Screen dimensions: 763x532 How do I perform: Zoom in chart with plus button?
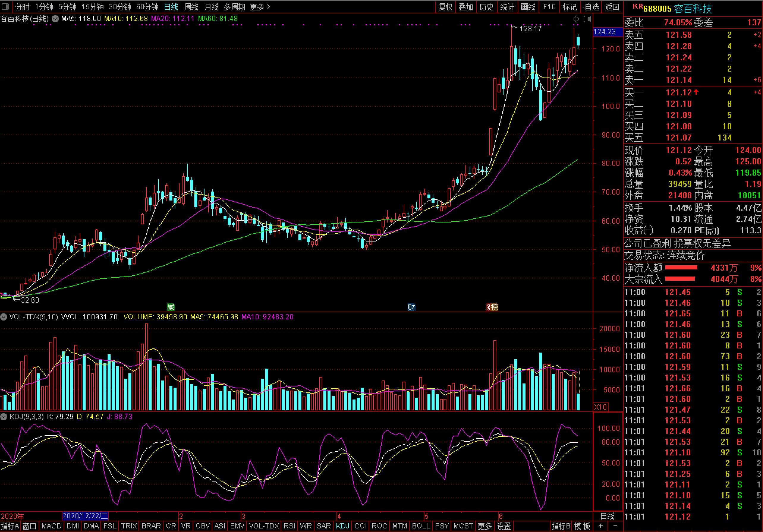[600, 526]
